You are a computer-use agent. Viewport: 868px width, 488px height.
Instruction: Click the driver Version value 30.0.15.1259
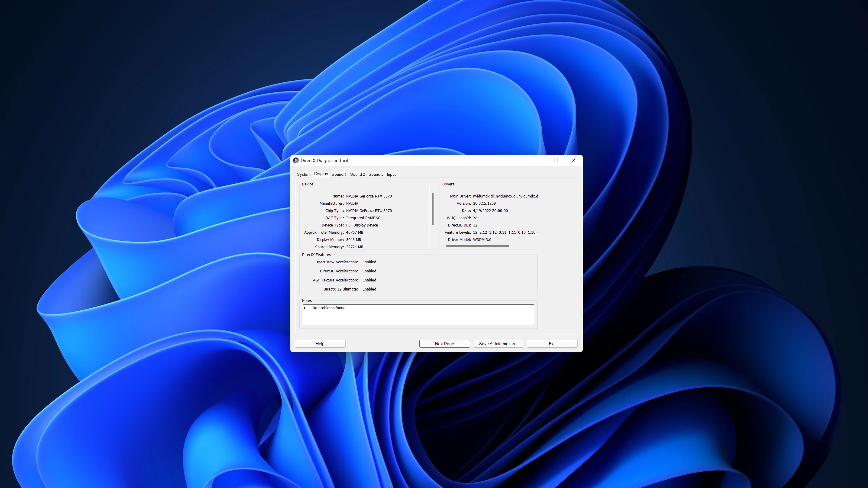point(484,204)
